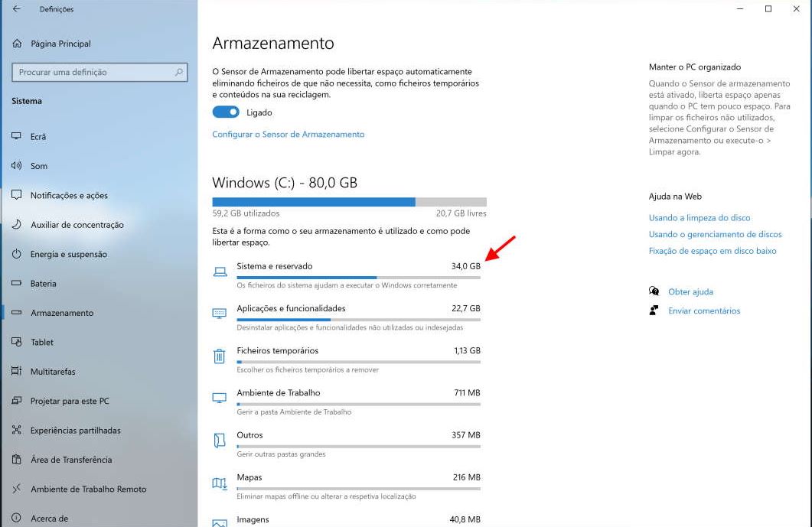This screenshot has width=812, height=527.
Task: Click the home icon beside Página Principal
Action: tap(17, 44)
